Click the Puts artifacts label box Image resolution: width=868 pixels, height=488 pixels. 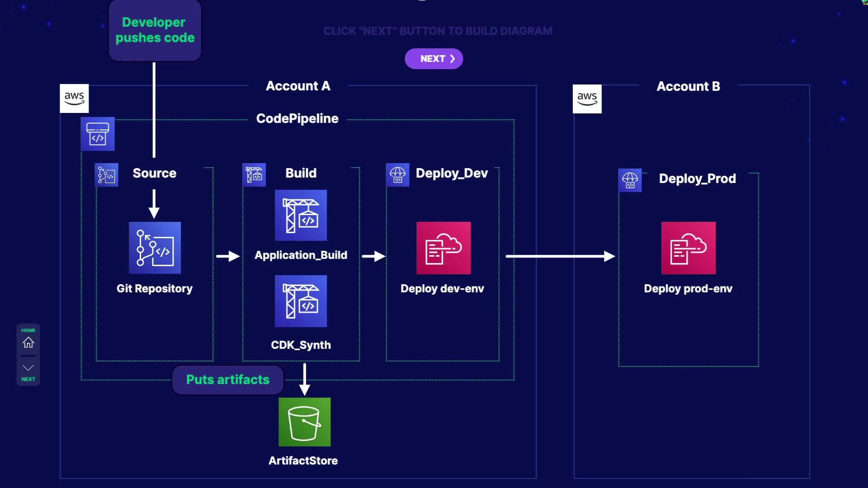point(228,380)
